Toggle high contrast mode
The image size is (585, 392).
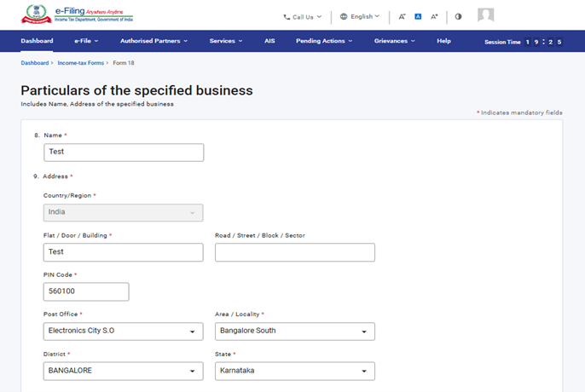coord(459,16)
